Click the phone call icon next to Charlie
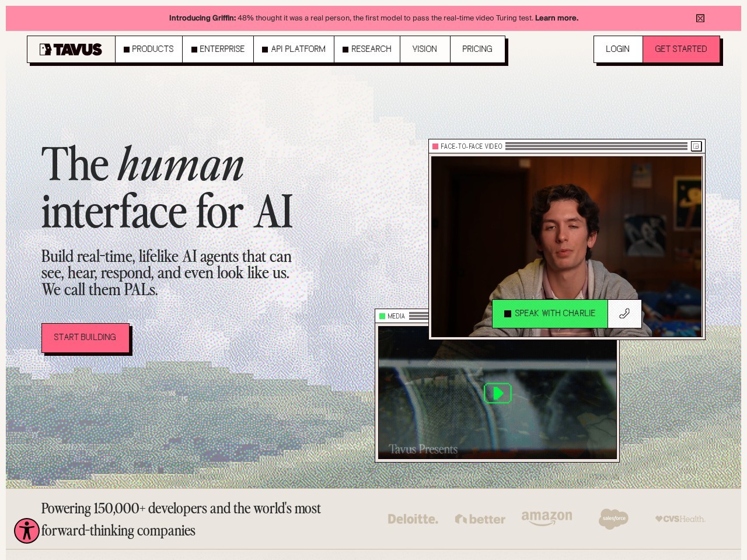This screenshot has width=747, height=560. point(624,313)
